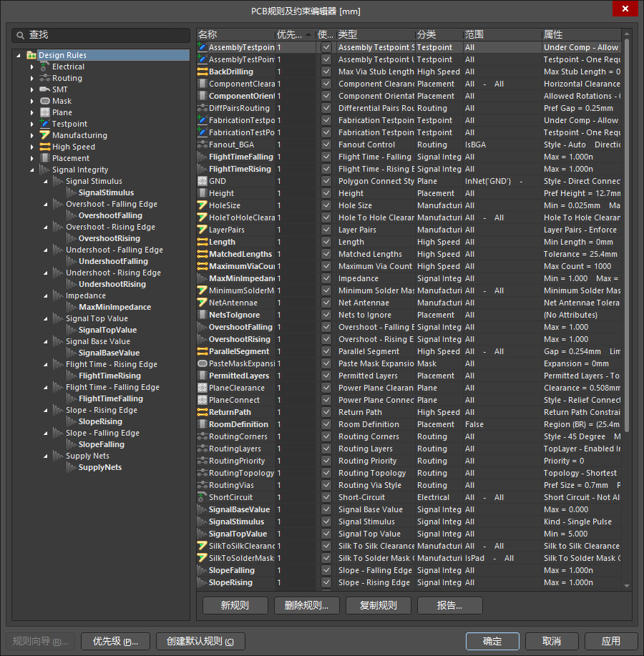644x656 pixels.
Task: Click the Signal Integrity waveform icon in the tree
Action: [45, 170]
